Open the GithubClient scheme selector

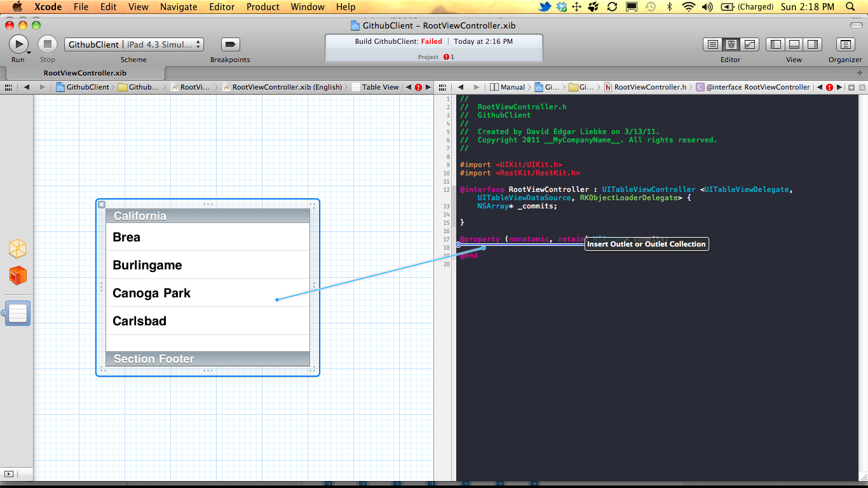[x=93, y=44]
